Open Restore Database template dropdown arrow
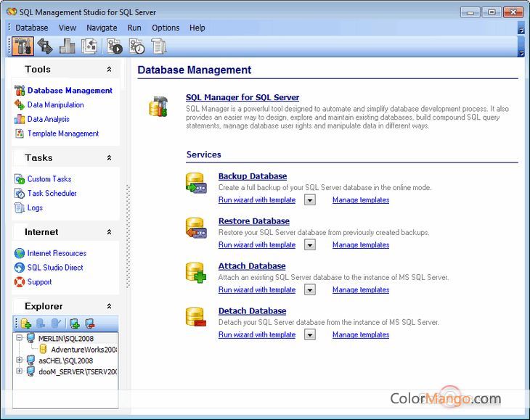The height and width of the screenshot is (420, 530). [x=309, y=244]
